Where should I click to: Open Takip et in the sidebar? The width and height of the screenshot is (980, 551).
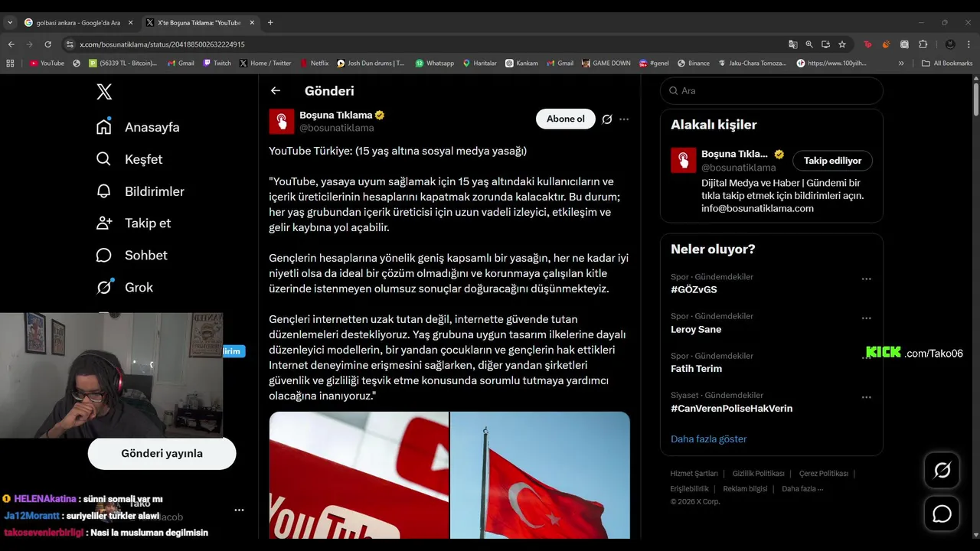[133, 223]
